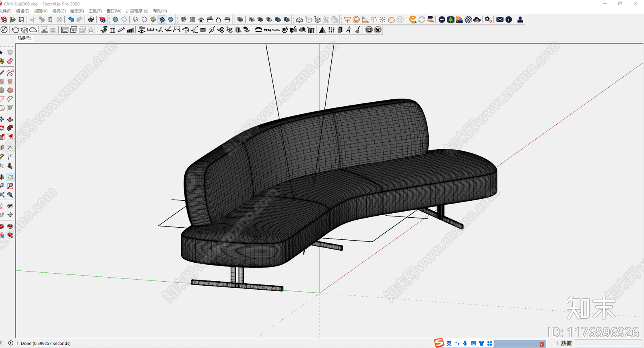Screen dimensions: 644x348
Task: Select the Polygon tool
Action: pyautogui.click(x=10, y=91)
